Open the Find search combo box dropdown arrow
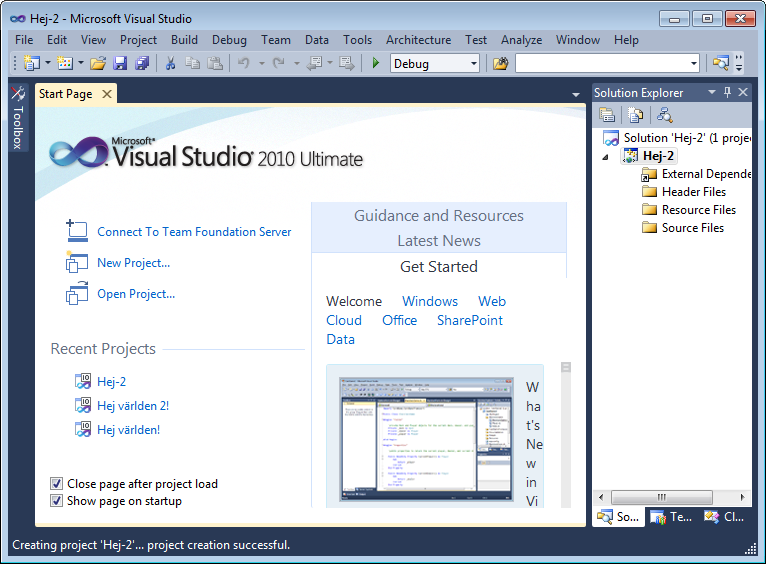Image resolution: width=766 pixels, height=564 pixels. (x=694, y=63)
